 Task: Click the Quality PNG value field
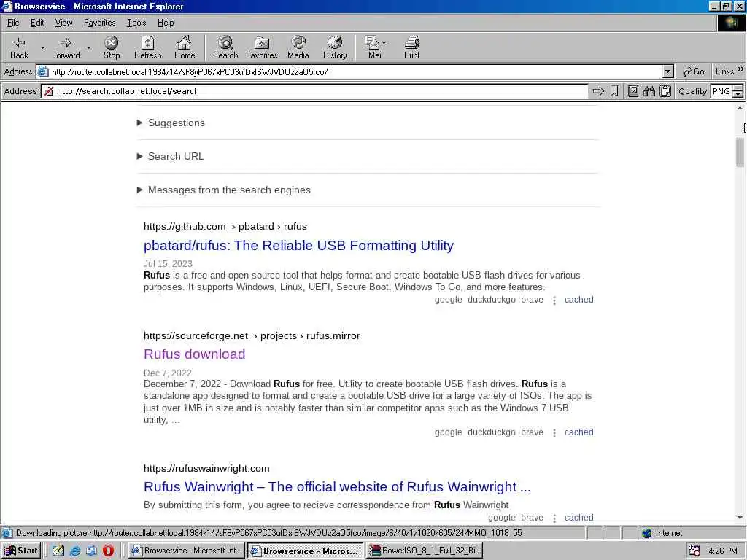point(721,91)
